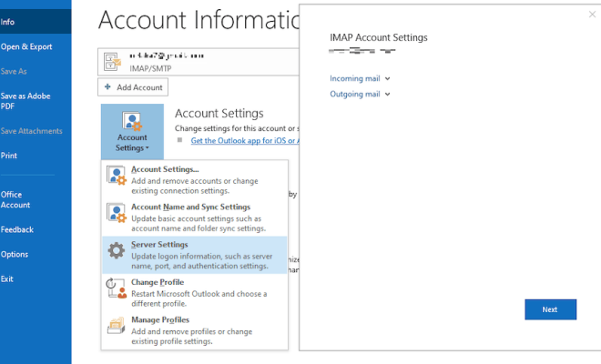The height and width of the screenshot is (364, 601).
Task: Open Outlook Options
Action: tap(15, 254)
